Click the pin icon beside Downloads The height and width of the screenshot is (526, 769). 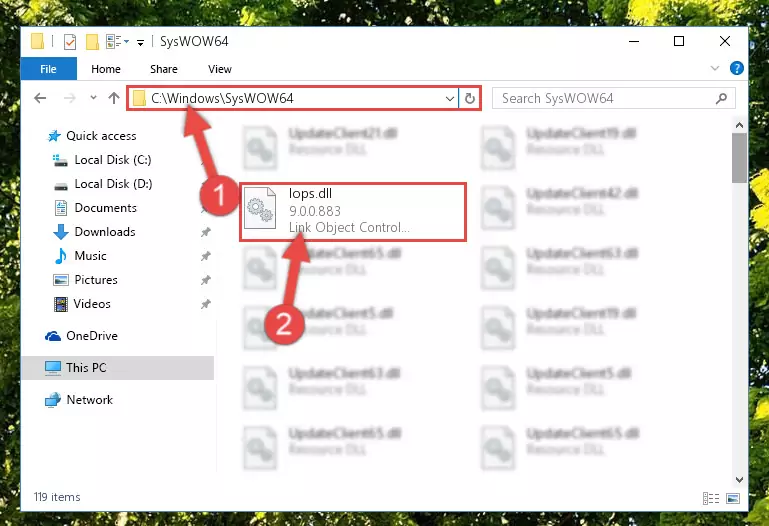(x=205, y=232)
